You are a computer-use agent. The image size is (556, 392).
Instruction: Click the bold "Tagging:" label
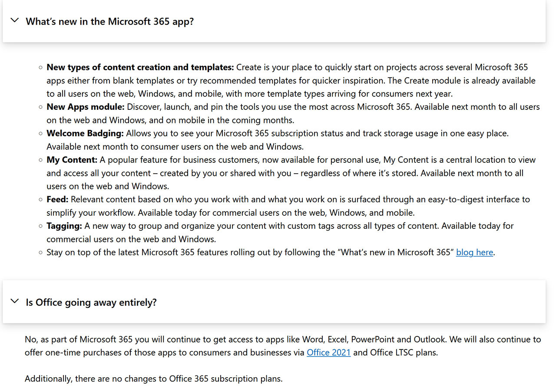click(64, 226)
